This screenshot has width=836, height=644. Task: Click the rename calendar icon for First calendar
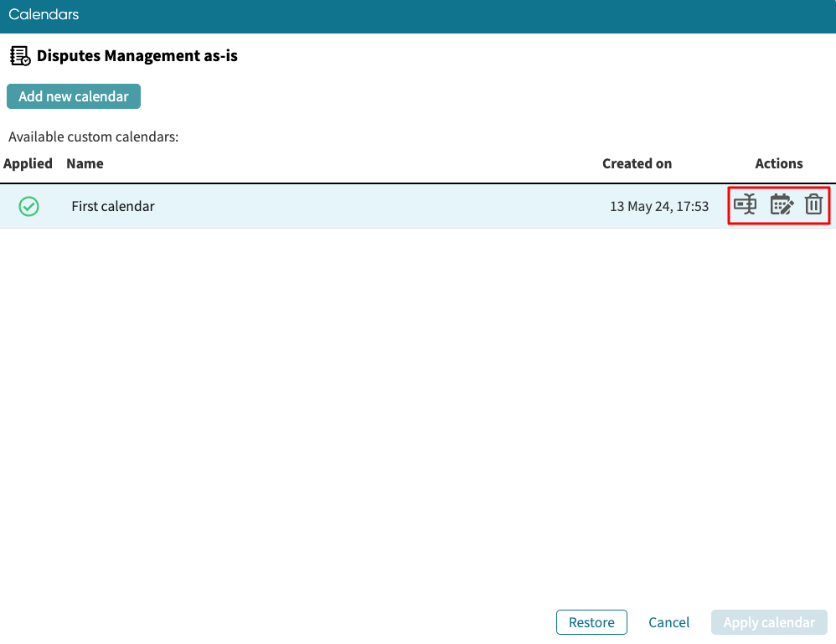click(x=746, y=204)
